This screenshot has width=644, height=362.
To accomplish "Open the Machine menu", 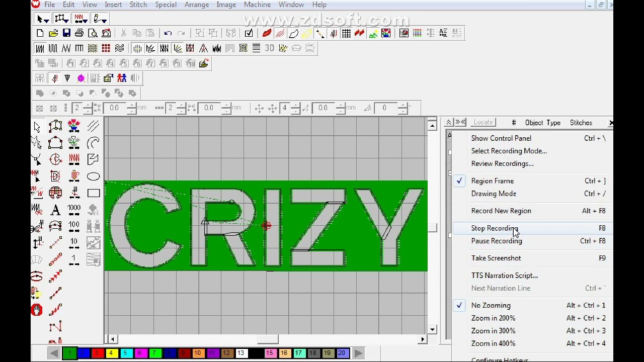I will point(257,5).
